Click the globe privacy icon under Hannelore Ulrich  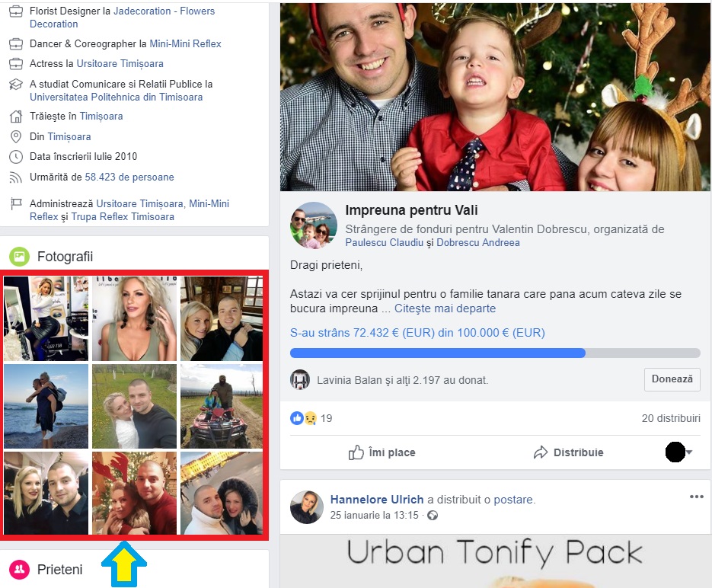point(433,516)
